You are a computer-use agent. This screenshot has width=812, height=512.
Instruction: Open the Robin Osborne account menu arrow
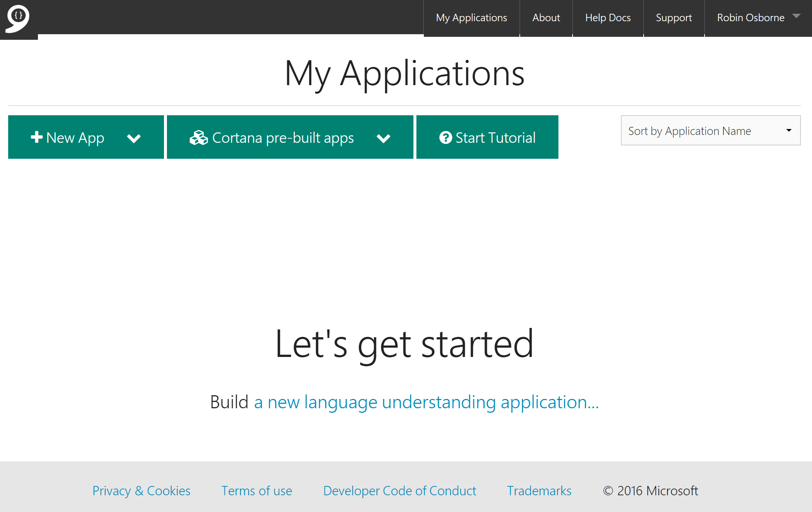[796, 16]
